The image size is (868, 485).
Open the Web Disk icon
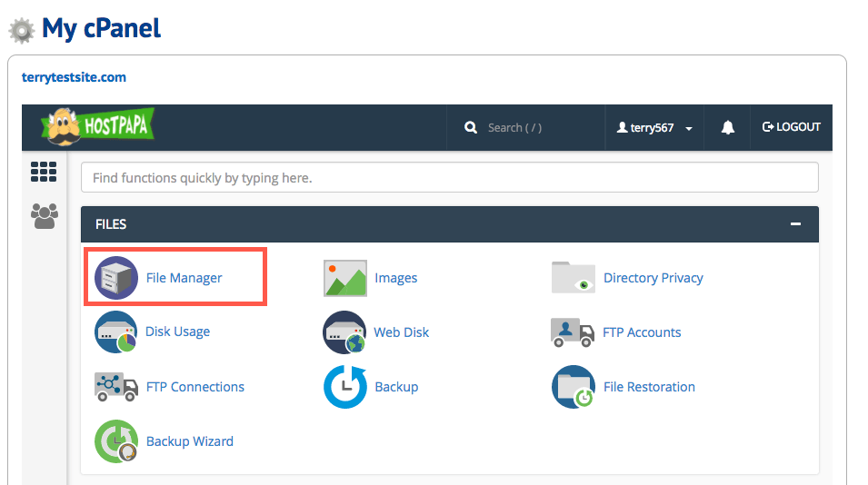[344, 332]
